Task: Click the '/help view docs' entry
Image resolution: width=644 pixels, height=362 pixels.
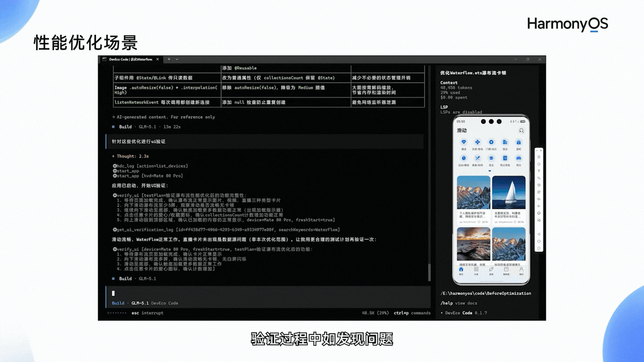Action: coord(459,303)
